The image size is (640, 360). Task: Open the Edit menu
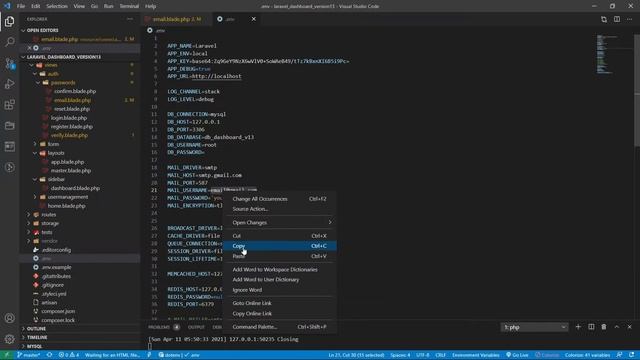[x=36, y=6]
